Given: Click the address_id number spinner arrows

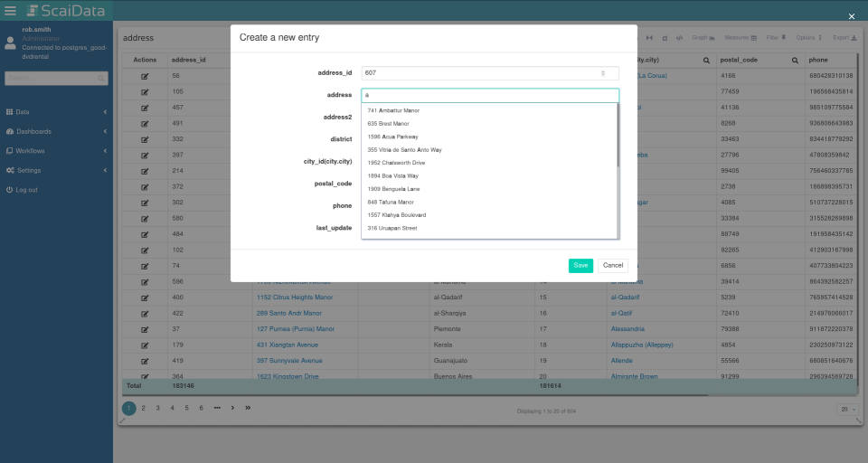Looking at the screenshot, I should click(x=603, y=73).
